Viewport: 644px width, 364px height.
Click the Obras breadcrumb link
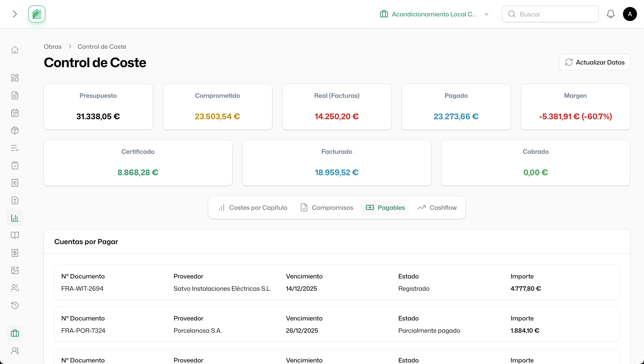coord(53,47)
